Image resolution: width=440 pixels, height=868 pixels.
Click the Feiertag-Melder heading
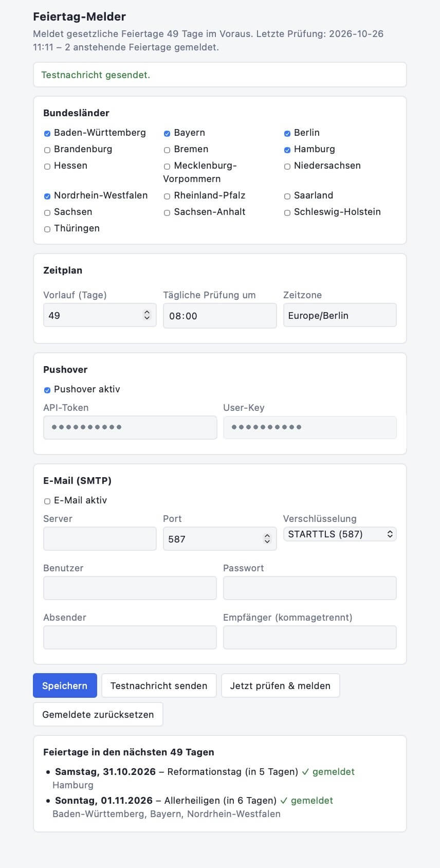click(80, 16)
